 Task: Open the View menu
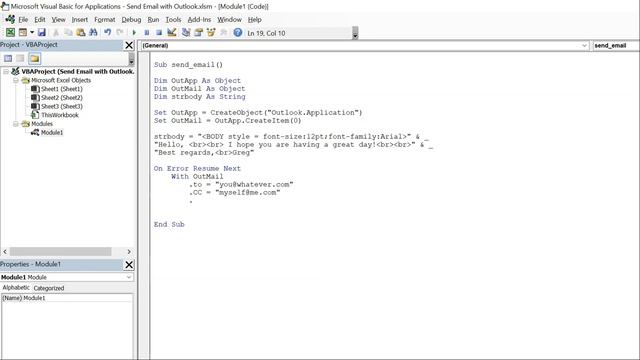click(58, 20)
